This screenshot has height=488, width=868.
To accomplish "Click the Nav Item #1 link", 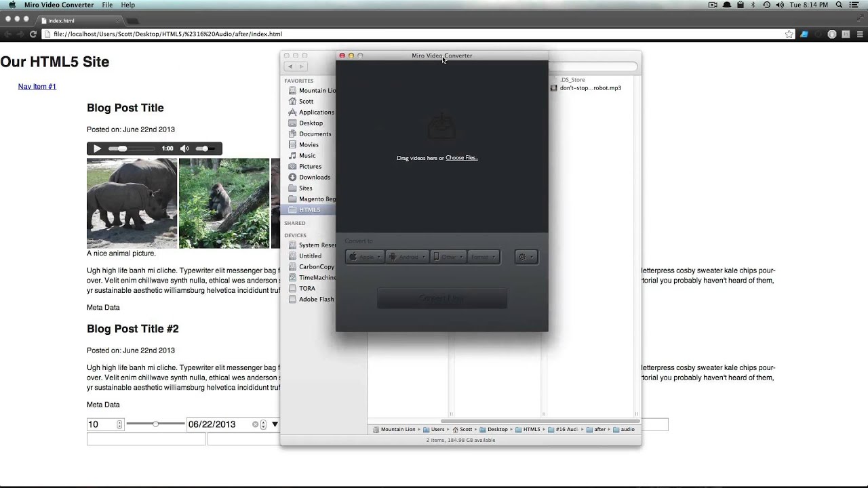I will pos(37,87).
